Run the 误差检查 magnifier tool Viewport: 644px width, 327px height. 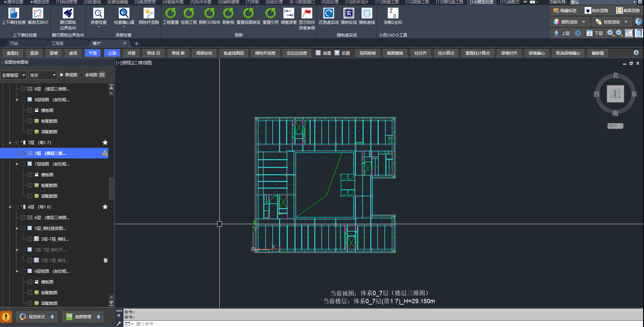[98, 14]
